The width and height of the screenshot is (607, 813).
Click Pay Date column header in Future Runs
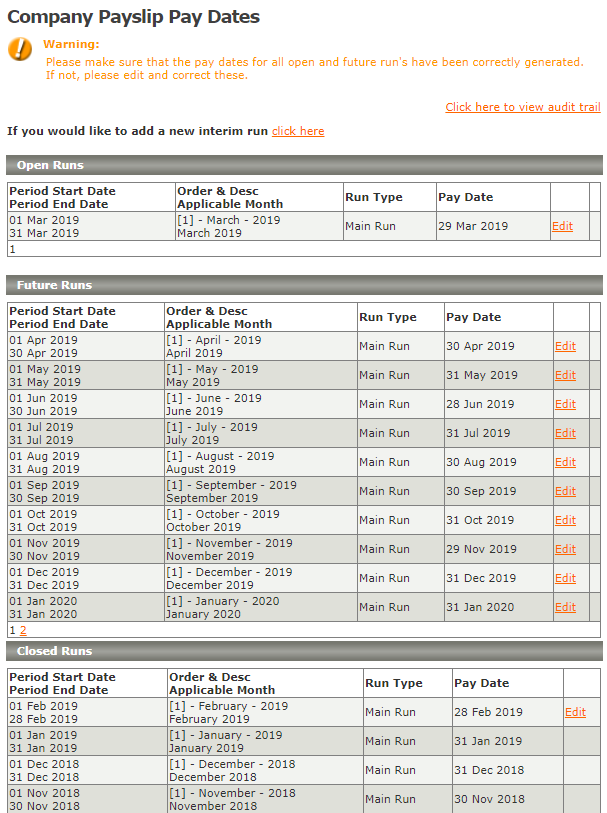(x=474, y=317)
